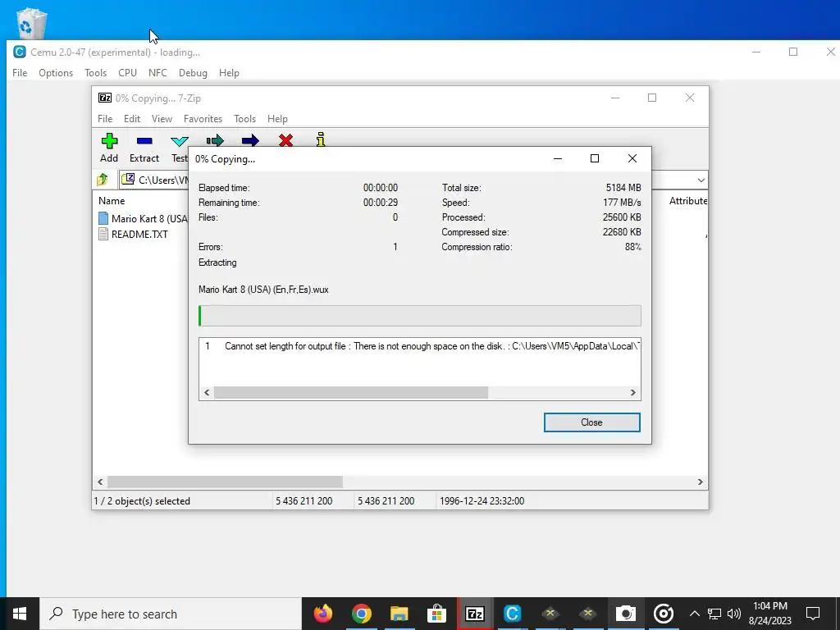Click the circular target icon in taskbar

tap(663, 614)
